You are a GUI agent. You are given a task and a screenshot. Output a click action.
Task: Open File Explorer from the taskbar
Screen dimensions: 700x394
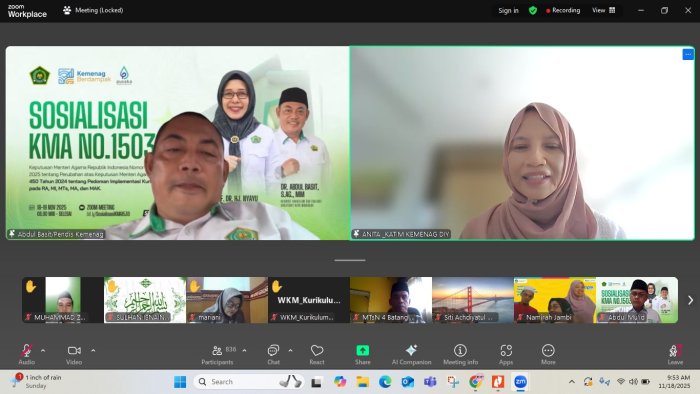[x=362, y=382]
